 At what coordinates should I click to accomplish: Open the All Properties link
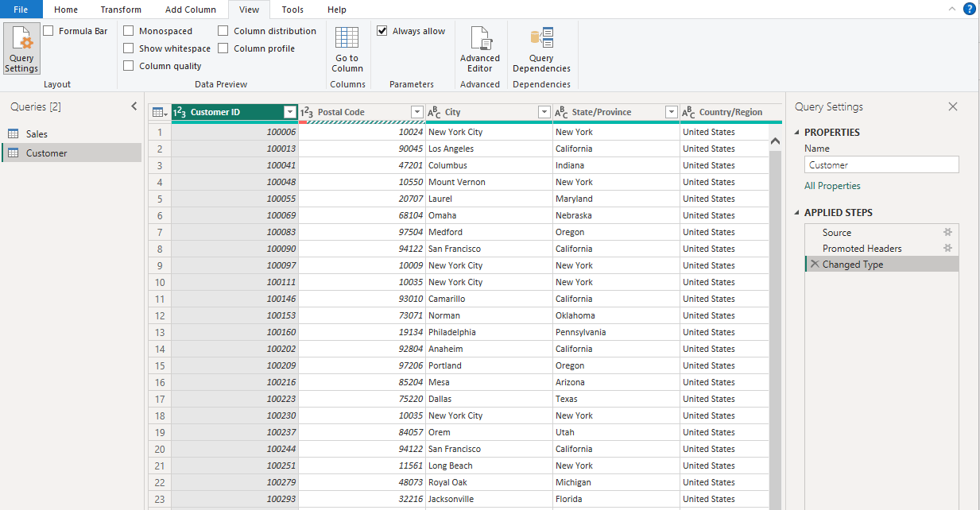pyautogui.click(x=832, y=186)
